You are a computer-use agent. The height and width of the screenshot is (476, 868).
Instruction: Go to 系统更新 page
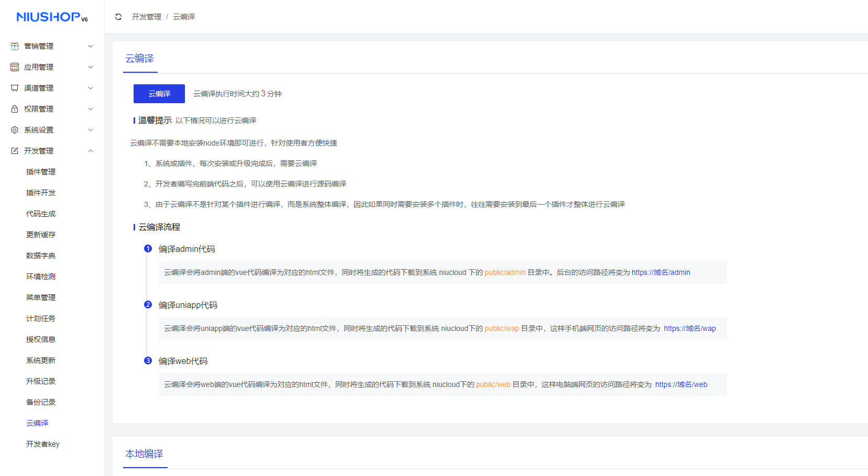point(41,360)
